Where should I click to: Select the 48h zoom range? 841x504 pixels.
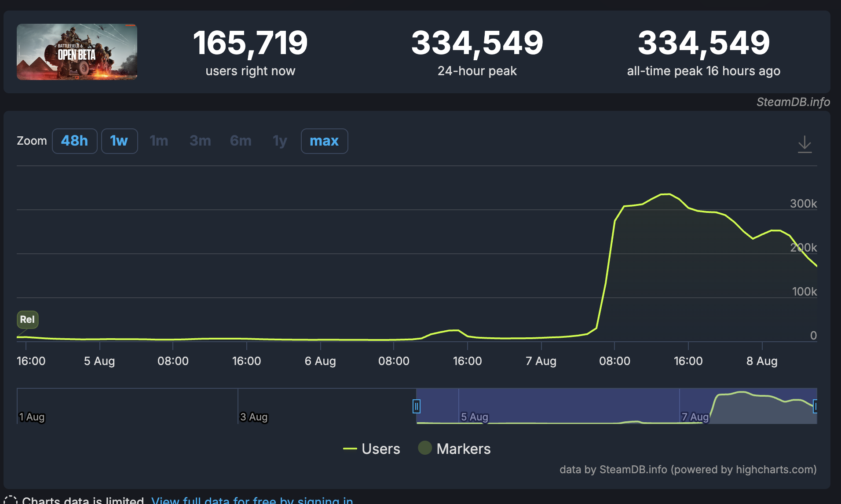[74, 141]
